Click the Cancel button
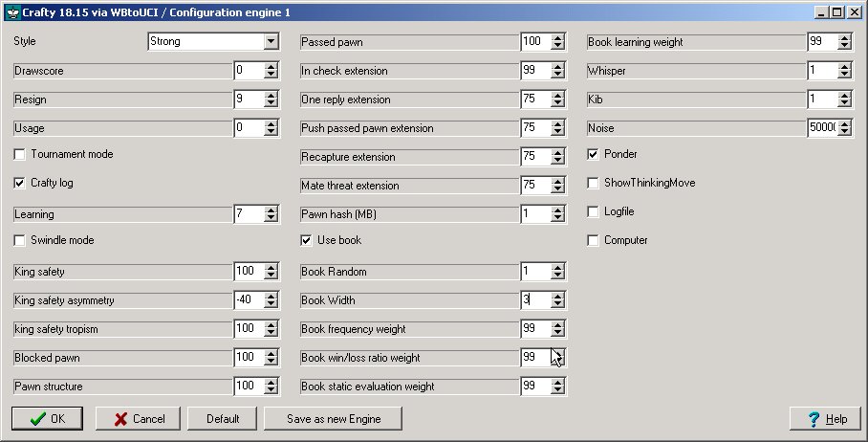Screen dimensions: 868x442 (x=139, y=419)
